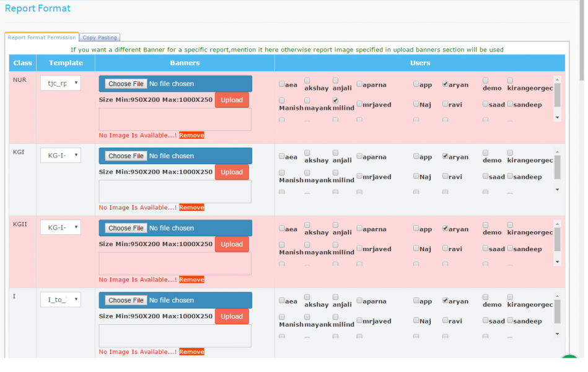Screen dimensions: 588x372
Task: Select the Report Format Permission tab
Action: [42, 38]
